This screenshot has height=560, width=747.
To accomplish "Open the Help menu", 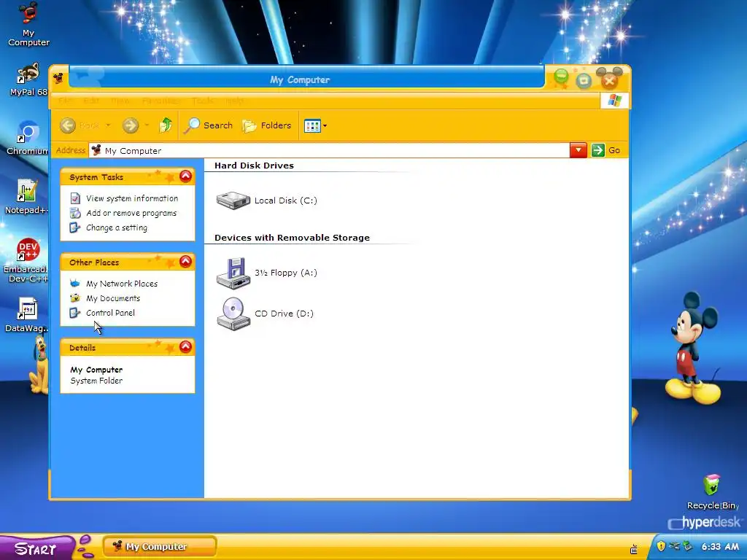I will click(234, 101).
